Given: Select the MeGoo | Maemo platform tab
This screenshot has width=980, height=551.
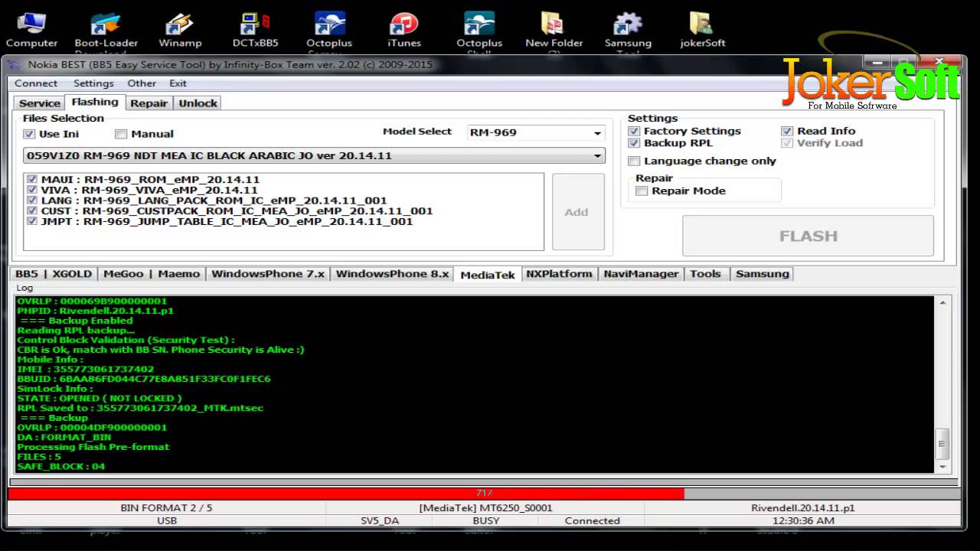Looking at the screenshot, I should (152, 274).
